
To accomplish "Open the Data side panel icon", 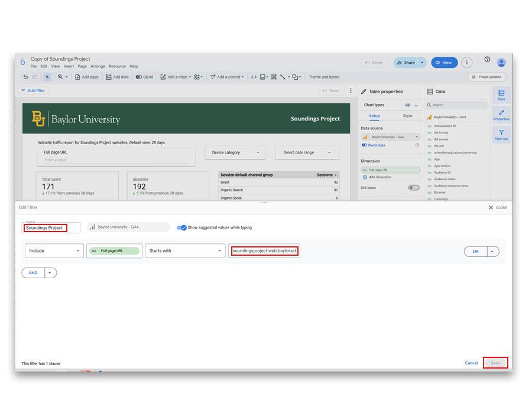I will coord(501,95).
